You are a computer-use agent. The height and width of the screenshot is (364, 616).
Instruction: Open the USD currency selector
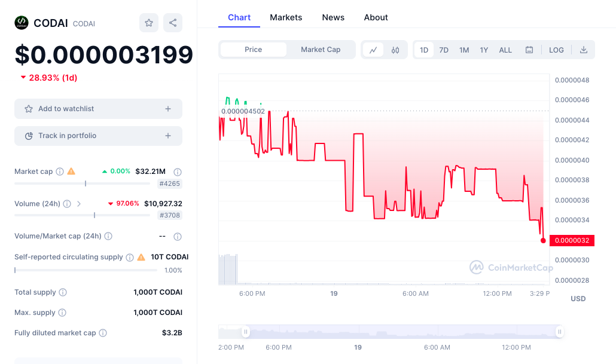pyautogui.click(x=578, y=298)
